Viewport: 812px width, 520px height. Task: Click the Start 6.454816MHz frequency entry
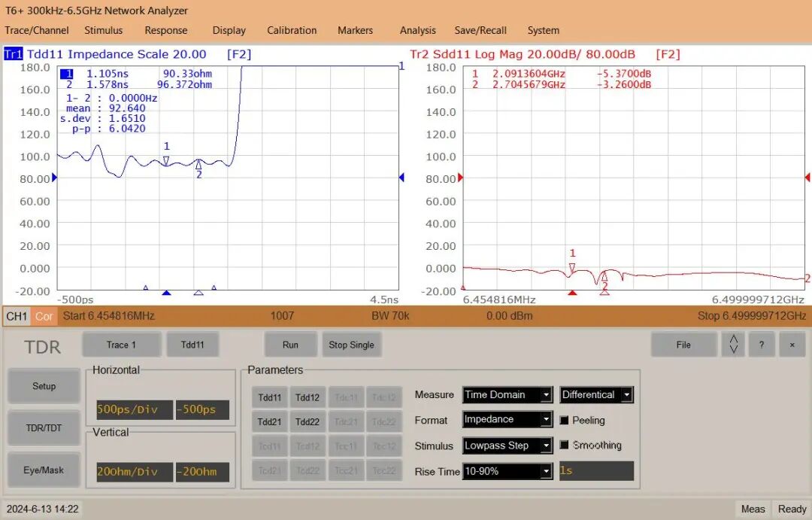pyautogui.click(x=109, y=316)
